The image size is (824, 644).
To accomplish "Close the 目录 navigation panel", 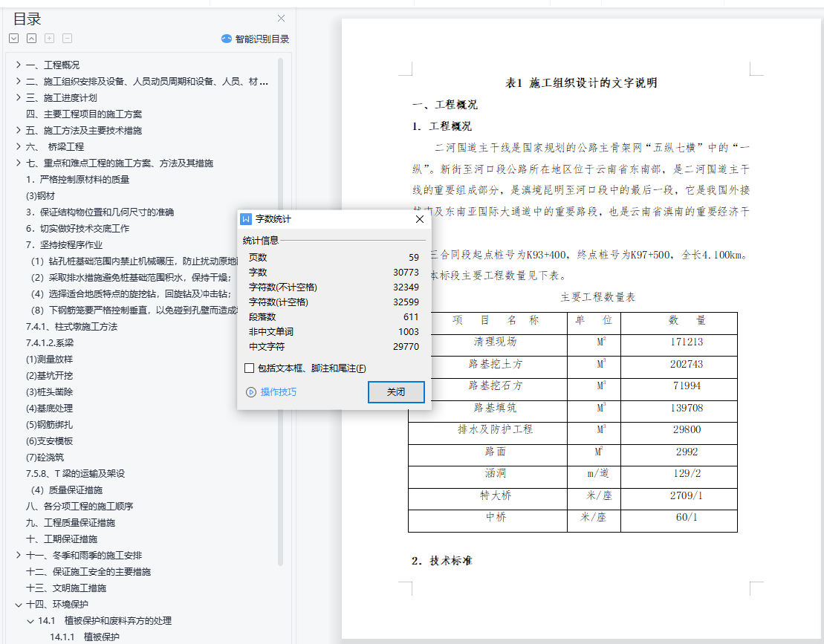I will 281,19.
